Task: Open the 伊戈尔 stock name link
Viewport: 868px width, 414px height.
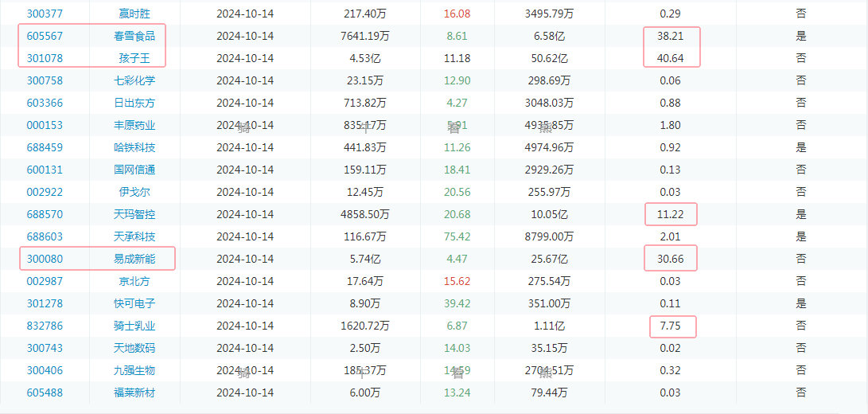Action: tap(134, 192)
